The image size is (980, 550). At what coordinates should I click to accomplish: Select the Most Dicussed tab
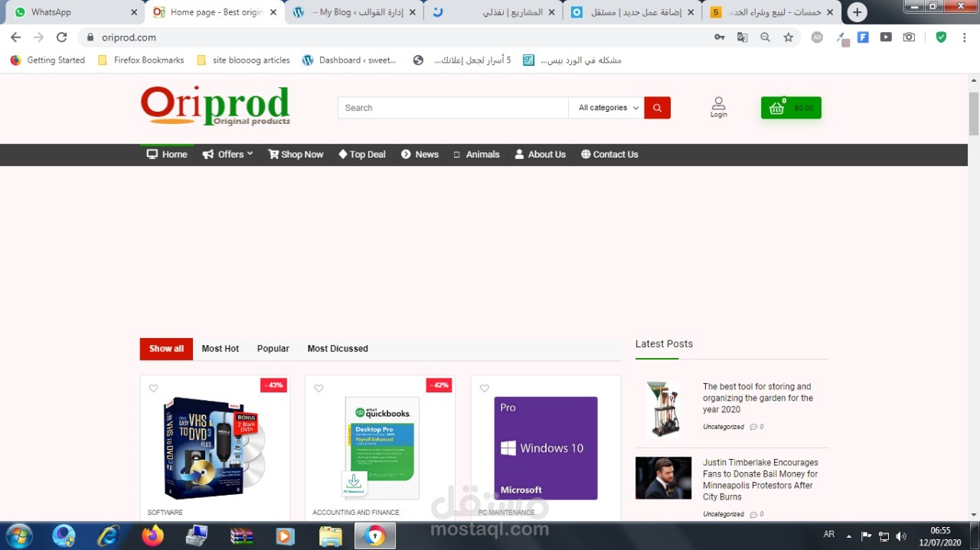338,349
